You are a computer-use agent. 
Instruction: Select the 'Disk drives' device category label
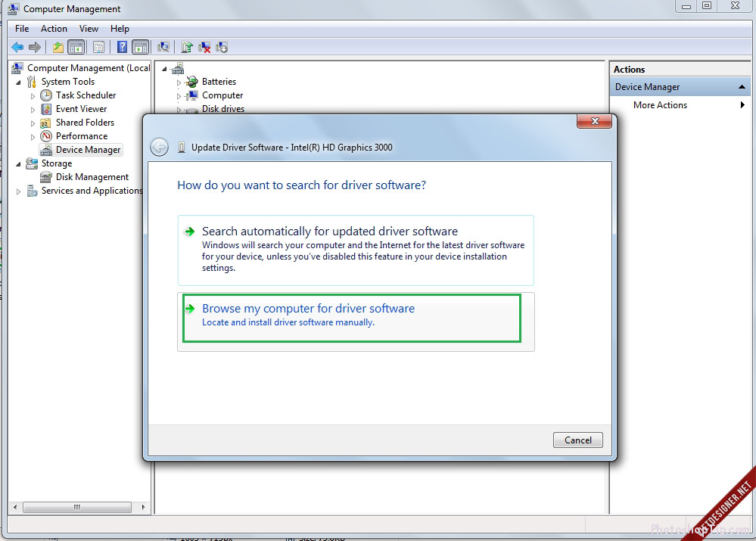coord(223,109)
